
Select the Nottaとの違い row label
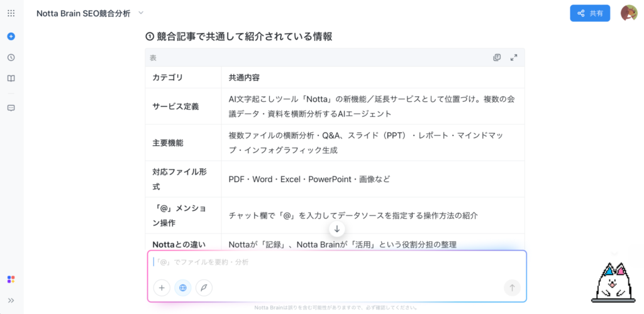click(179, 245)
